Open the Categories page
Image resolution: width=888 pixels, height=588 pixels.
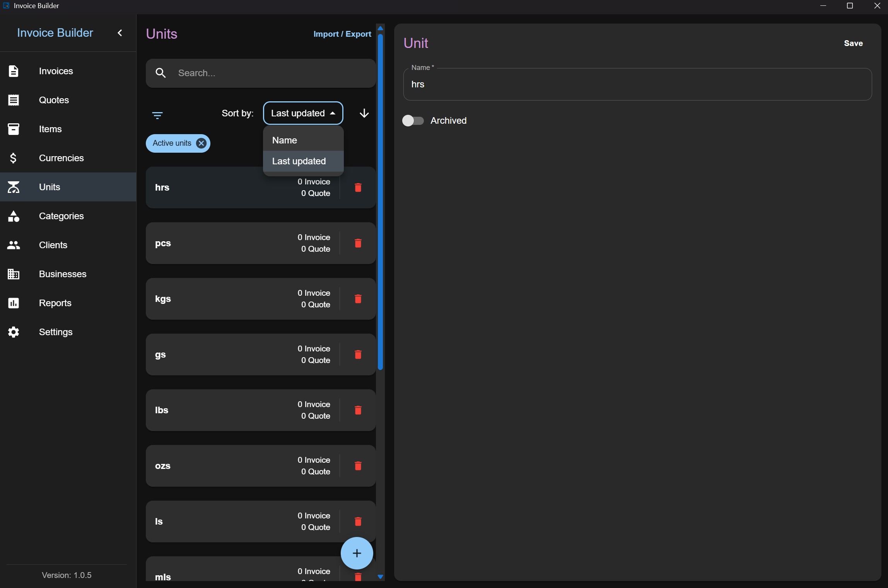(x=68, y=216)
